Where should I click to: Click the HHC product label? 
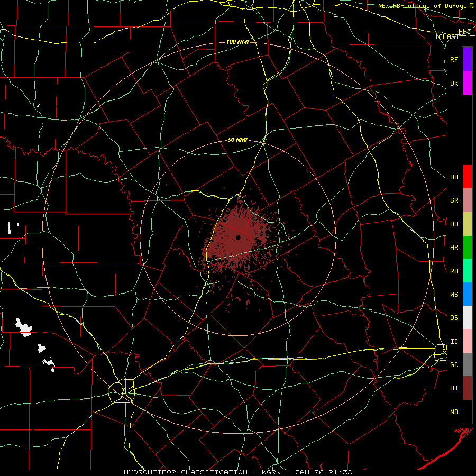click(x=464, y=32)
